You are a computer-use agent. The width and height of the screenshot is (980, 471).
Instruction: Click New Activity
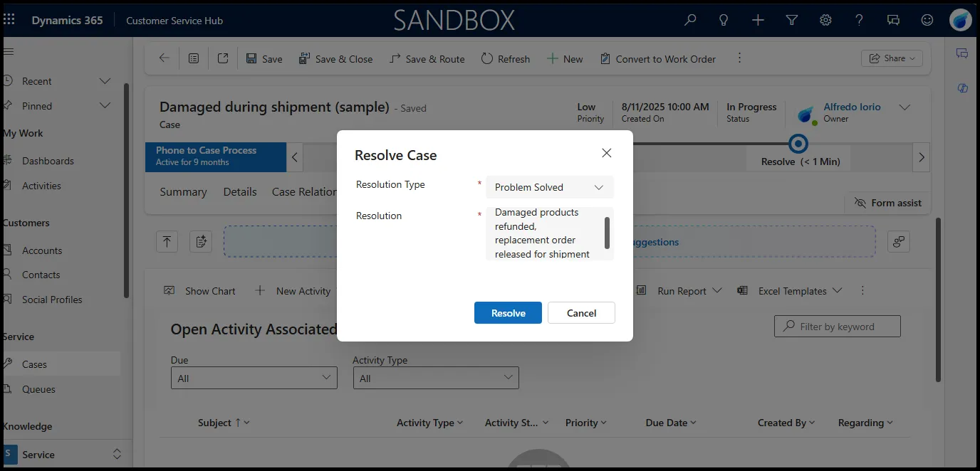[293, 291]
